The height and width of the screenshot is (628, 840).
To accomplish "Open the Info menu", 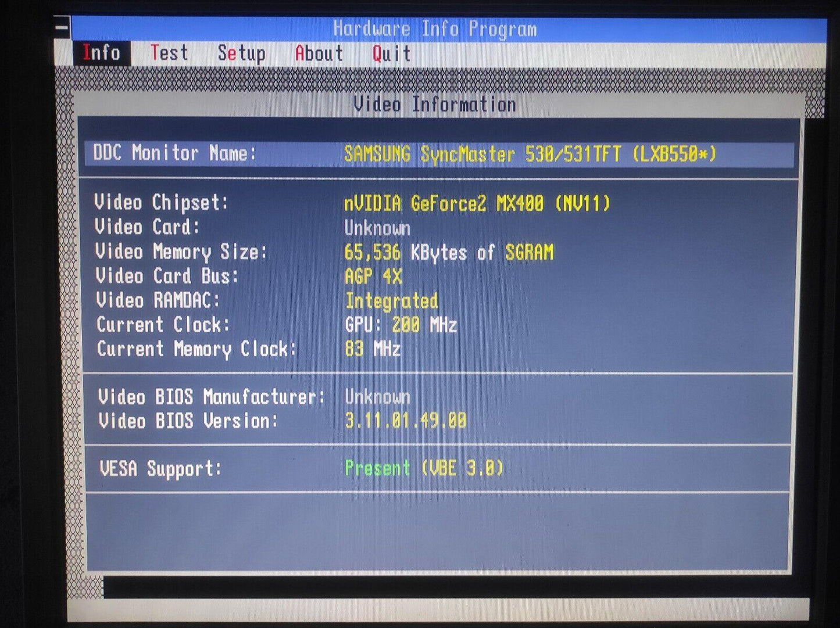I will point(101,53).
